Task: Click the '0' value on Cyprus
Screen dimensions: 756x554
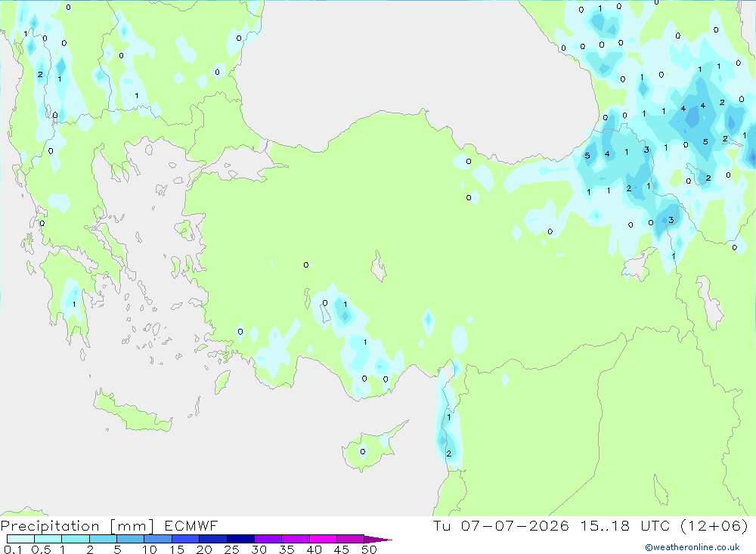Action: [363, 452]
